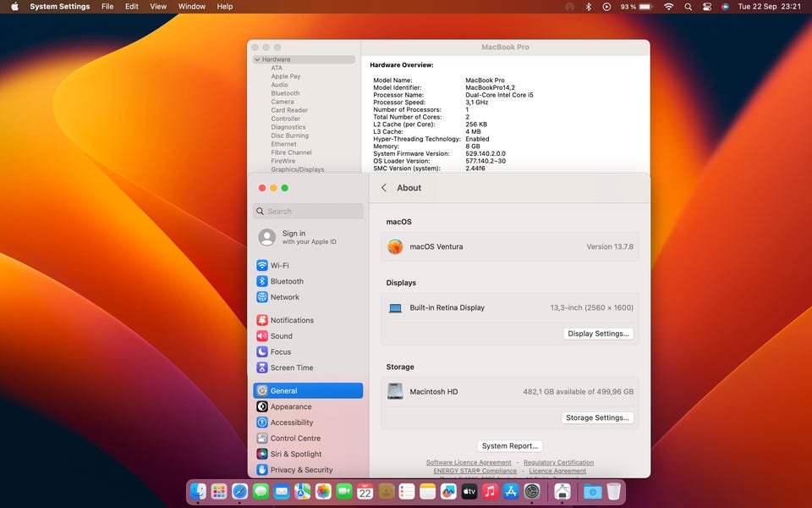Screen dimensions: 812x508
Task: Open Photos from the Dock
Action: 323,491
